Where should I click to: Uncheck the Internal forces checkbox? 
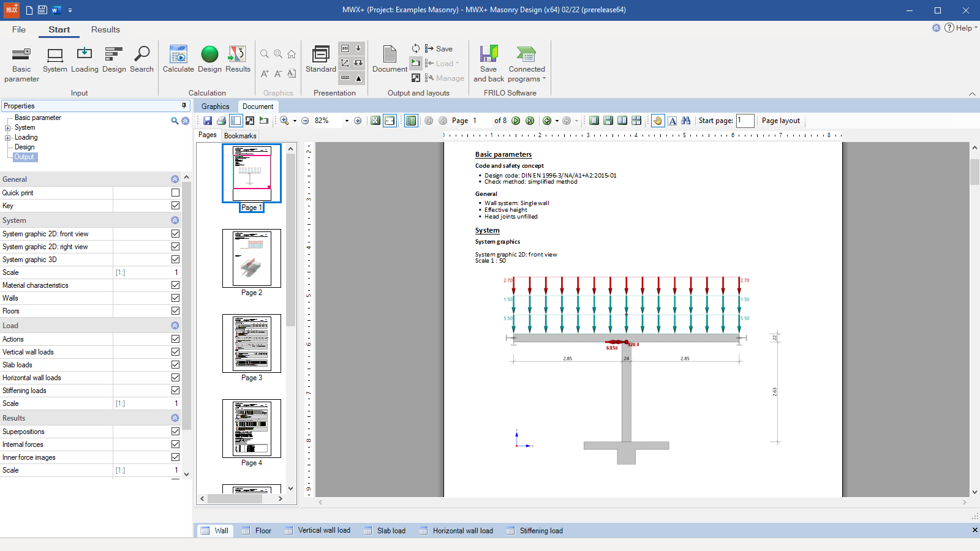click(x=175, y=444)
